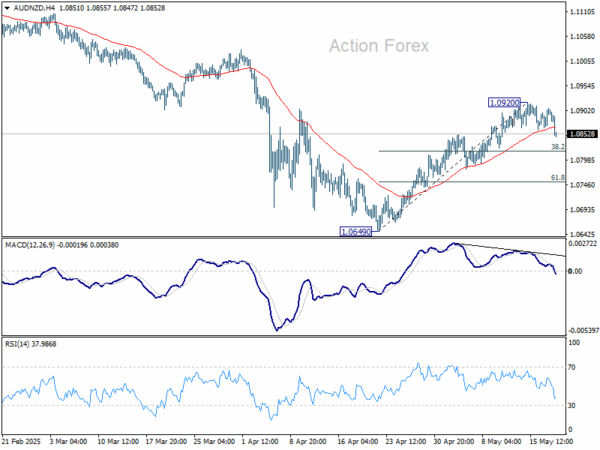Click the RSI 30 level axis label
Screen dimensions: 600x450
pyautogui.click(x=573, y=405)
